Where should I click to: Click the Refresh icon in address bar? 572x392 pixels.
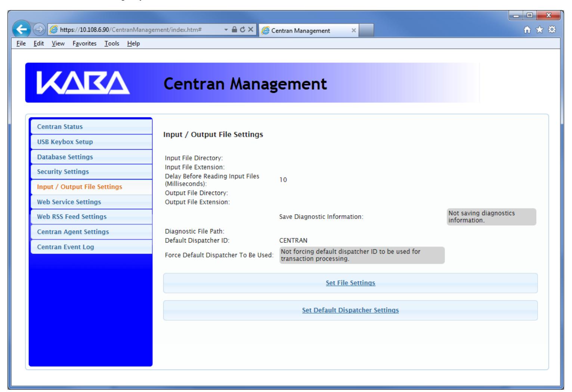click(243, 30)
